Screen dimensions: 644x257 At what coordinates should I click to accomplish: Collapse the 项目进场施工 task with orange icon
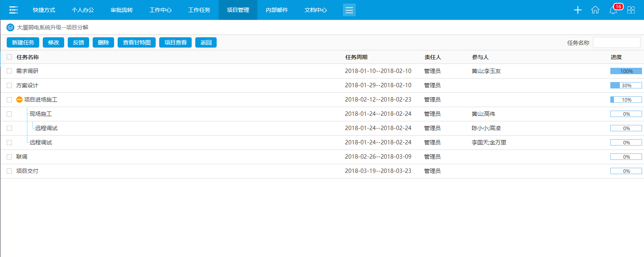19,100
